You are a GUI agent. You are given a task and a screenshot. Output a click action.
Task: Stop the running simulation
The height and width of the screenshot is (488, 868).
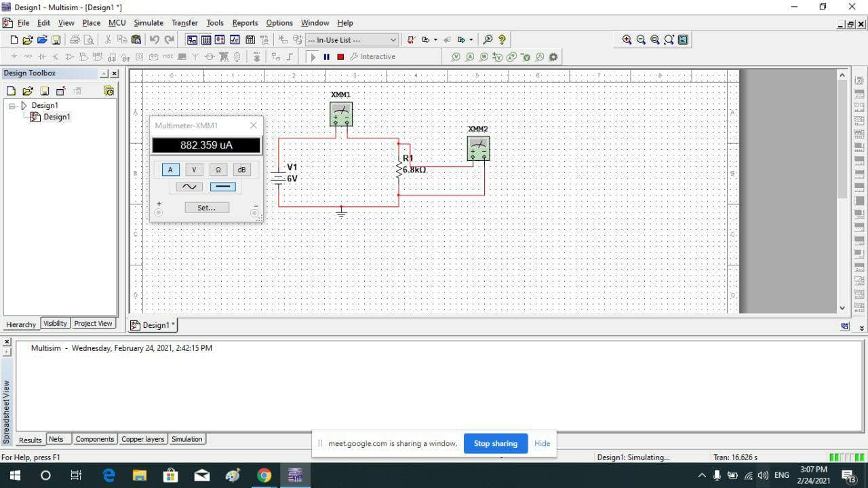340,57
